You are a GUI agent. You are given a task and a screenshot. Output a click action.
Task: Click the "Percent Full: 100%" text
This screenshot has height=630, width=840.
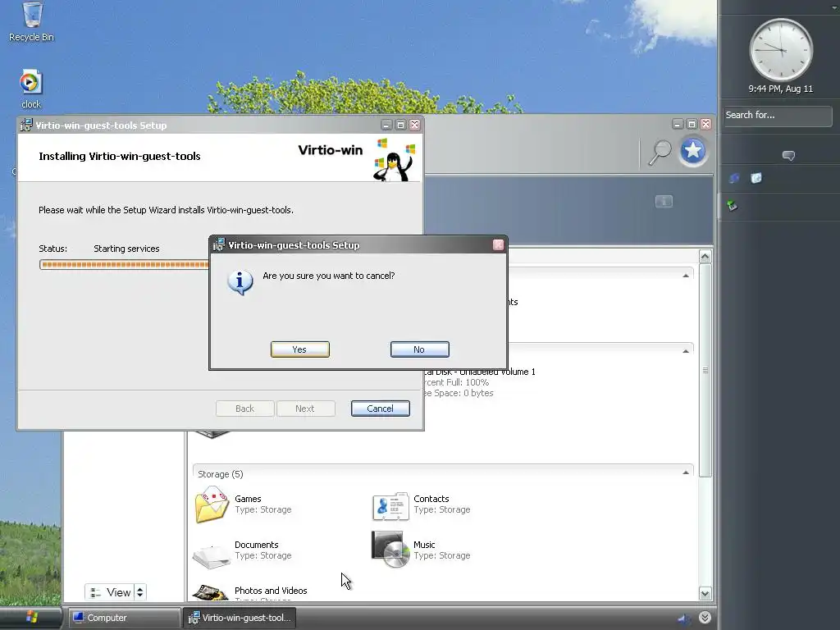(457, 382)
